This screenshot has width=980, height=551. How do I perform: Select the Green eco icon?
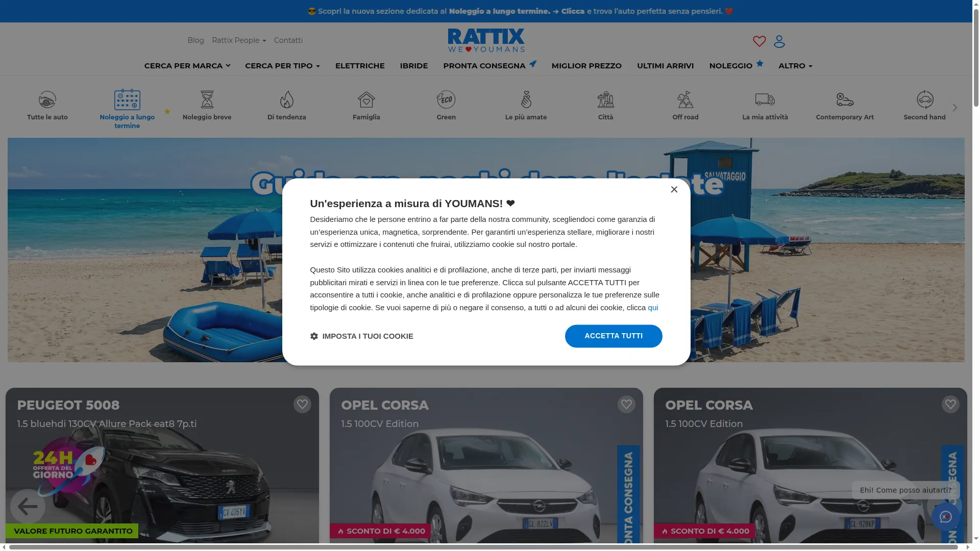446,99
